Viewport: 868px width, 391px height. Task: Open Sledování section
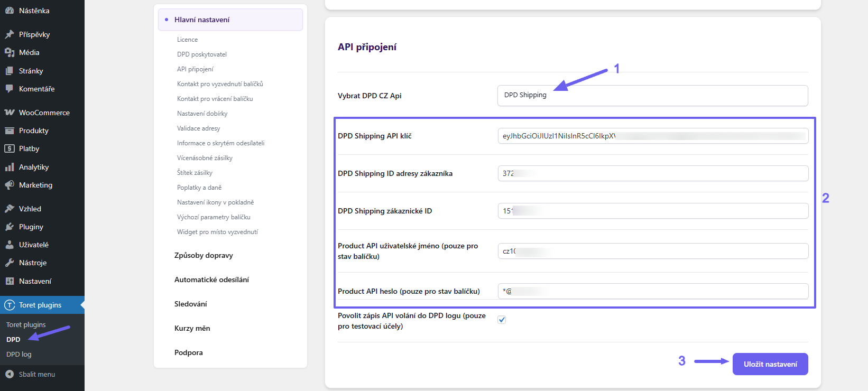point(191,304)
